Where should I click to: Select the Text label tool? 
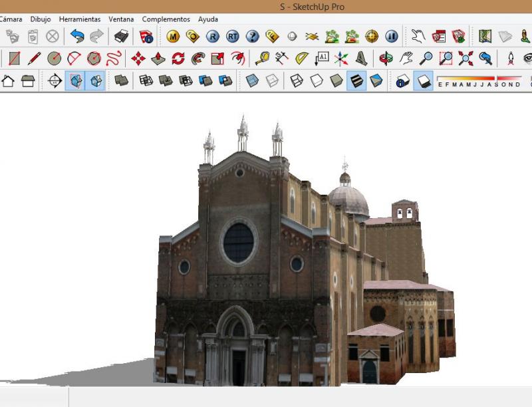pos(322,59)
